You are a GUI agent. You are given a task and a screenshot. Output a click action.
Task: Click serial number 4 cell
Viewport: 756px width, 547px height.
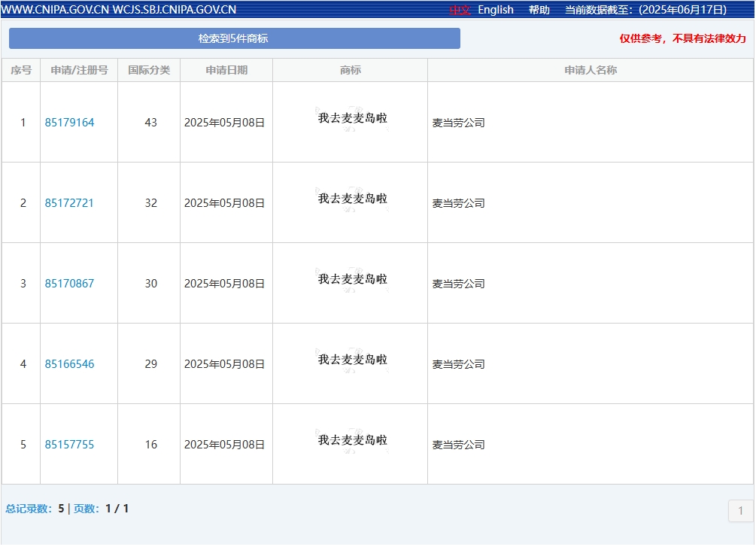23,364
